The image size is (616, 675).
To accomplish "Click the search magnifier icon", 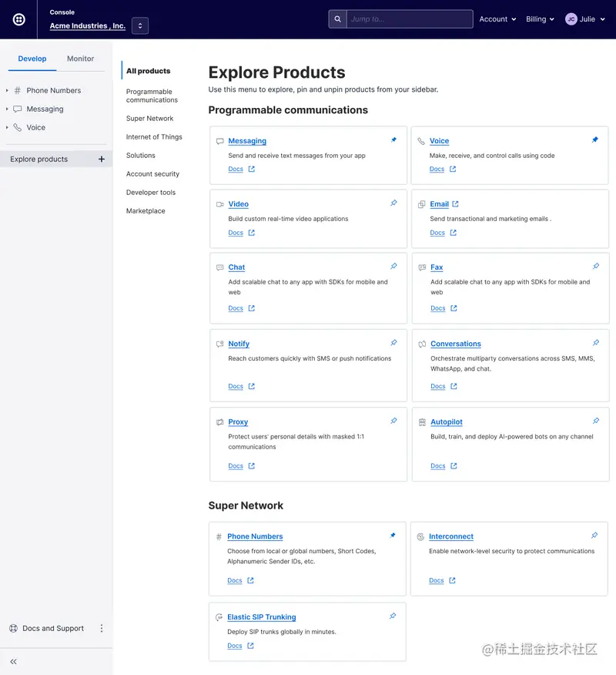I will click(x=337, y=19).
